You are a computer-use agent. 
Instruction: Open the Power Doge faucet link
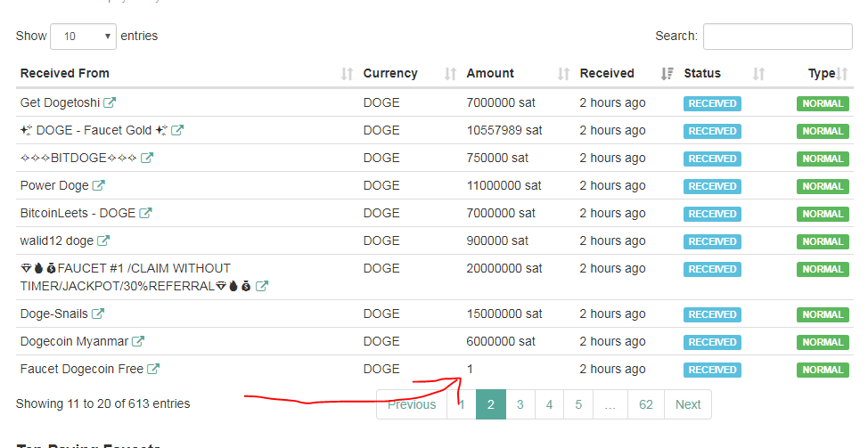tap(54, 186)
